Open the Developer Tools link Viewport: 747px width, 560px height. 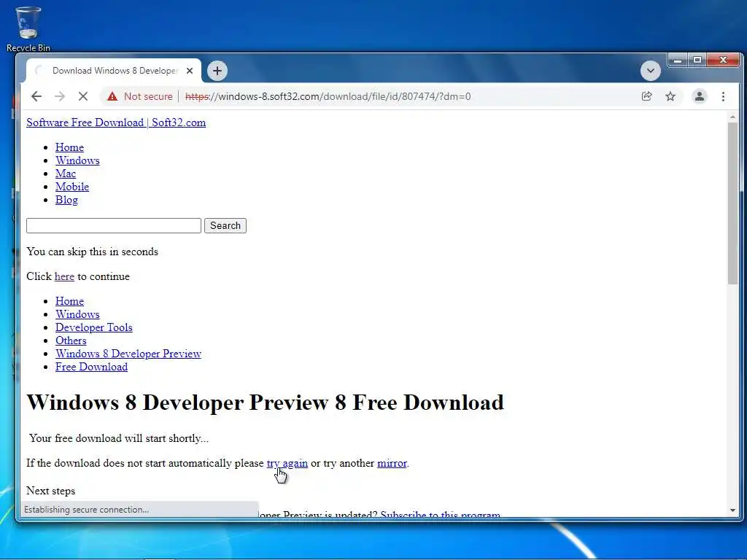(x=94, y=327)
